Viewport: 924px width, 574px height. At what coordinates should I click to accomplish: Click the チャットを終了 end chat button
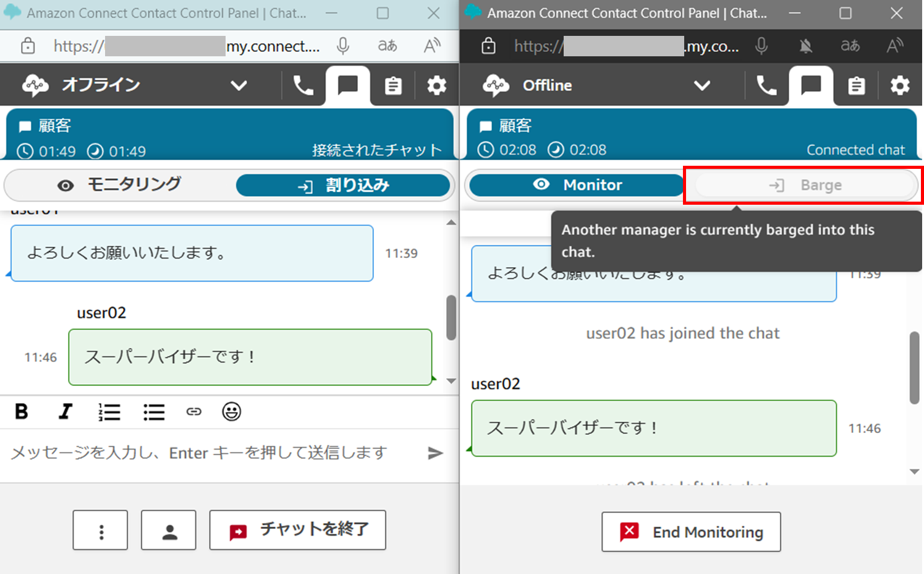pyautogui.click(x=298, y=530)
